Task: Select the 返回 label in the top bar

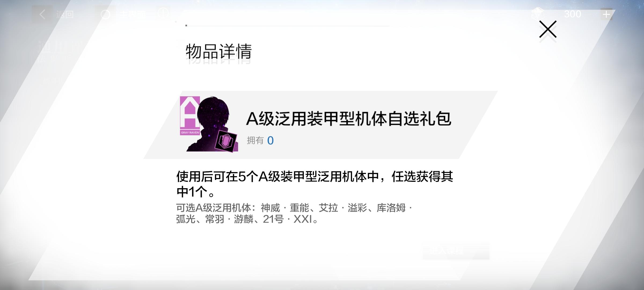Action: click(65, 14)
